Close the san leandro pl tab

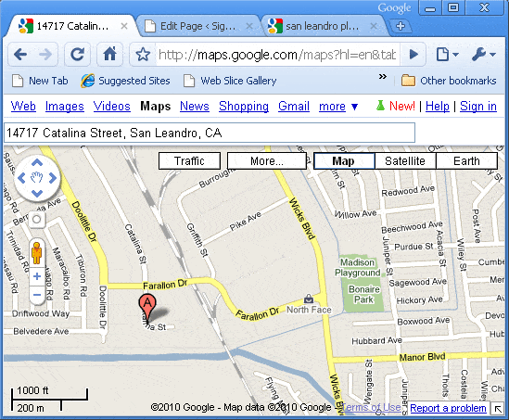(374, 26)
